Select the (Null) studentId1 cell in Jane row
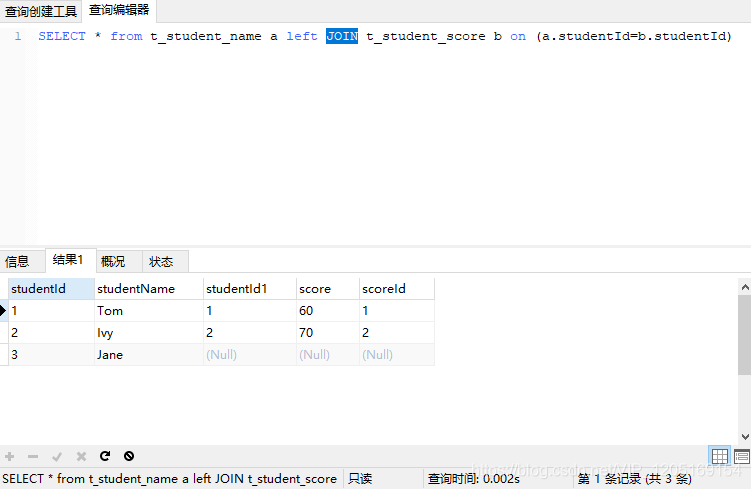 pyautogui.click(x=250, y=355)
